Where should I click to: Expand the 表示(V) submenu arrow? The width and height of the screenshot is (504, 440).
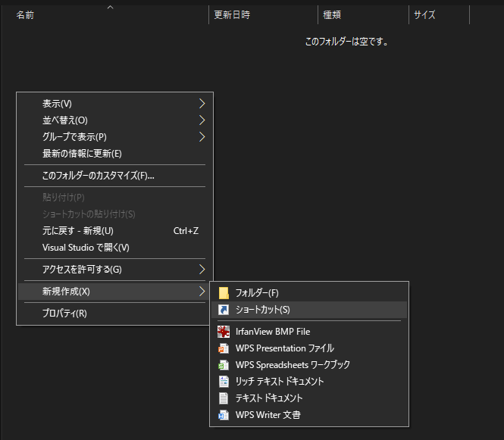[202, 104]
